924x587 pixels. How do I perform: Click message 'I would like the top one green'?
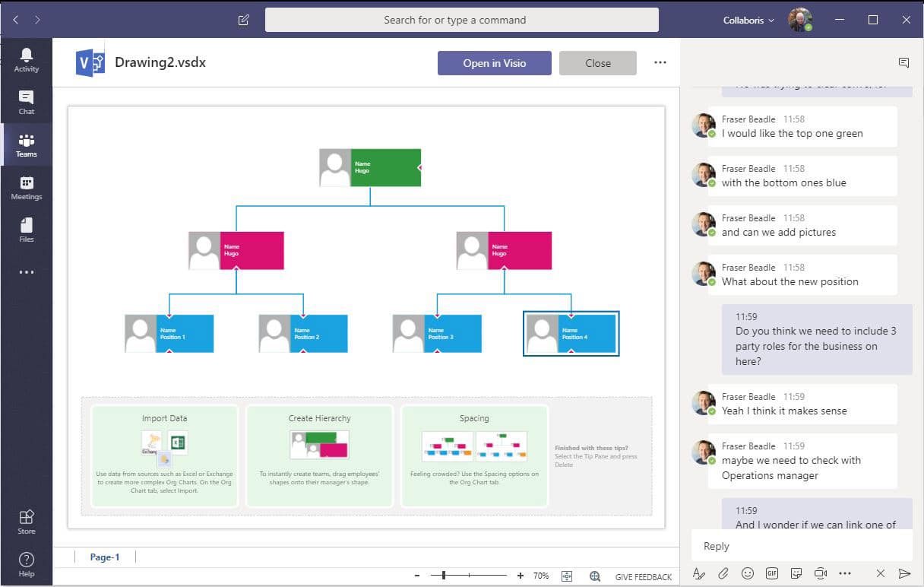[802, 126]
